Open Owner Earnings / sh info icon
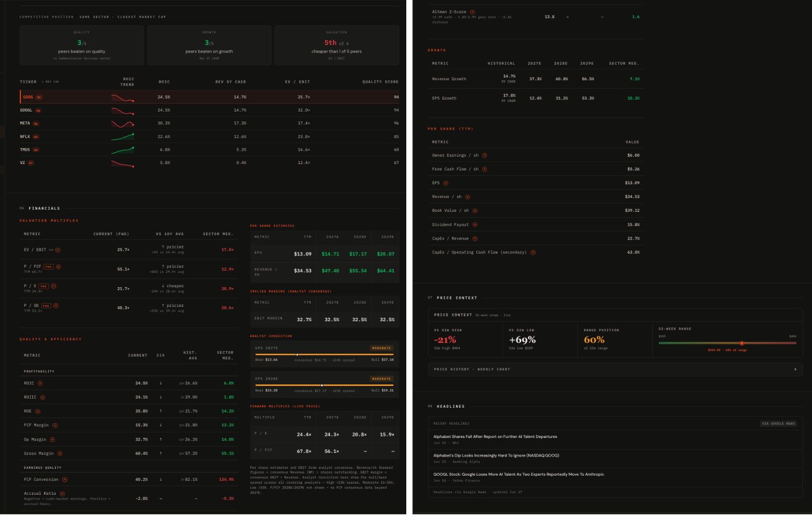 point(485,156)
